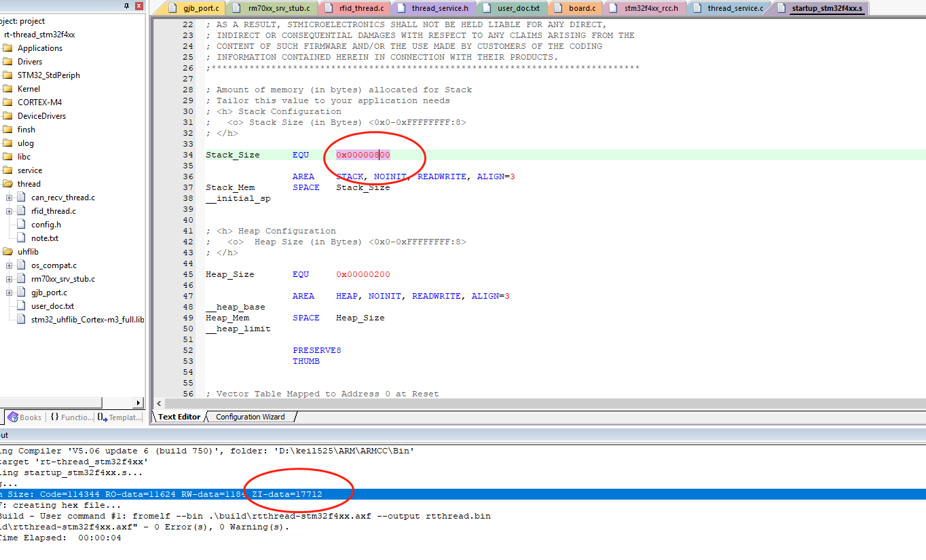Click the __heap_limit label in editor
The height and width of the screenshot is (560, 926).
tap(238, 329)
